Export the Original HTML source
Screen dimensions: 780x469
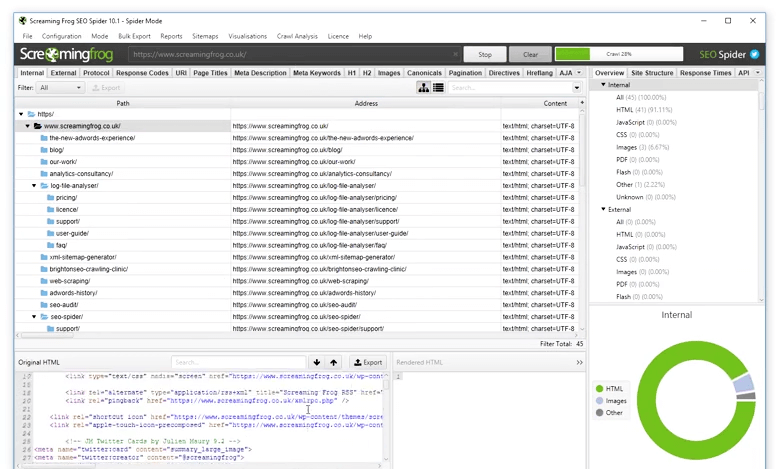click(368, 362)
